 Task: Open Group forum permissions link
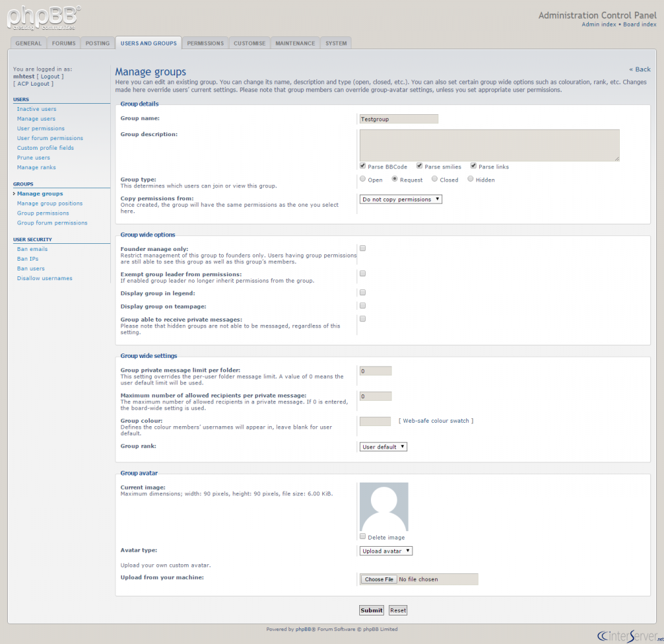tap(52, 222)
